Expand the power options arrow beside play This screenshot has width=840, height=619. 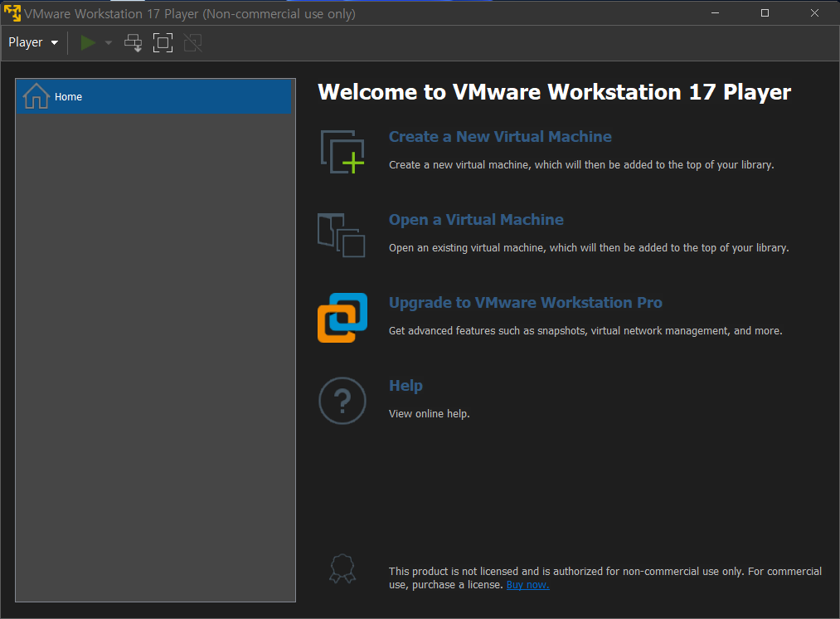pos(109,43)
